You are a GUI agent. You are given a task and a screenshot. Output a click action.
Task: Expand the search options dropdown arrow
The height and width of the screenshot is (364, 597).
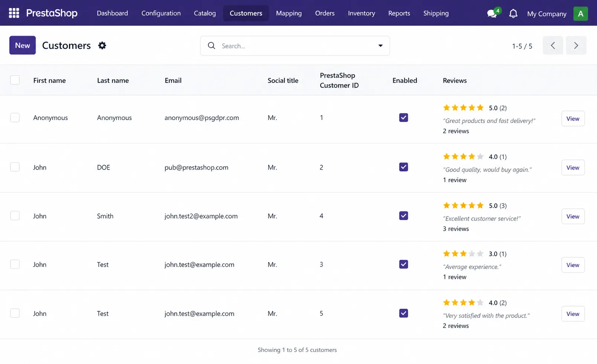380,46
